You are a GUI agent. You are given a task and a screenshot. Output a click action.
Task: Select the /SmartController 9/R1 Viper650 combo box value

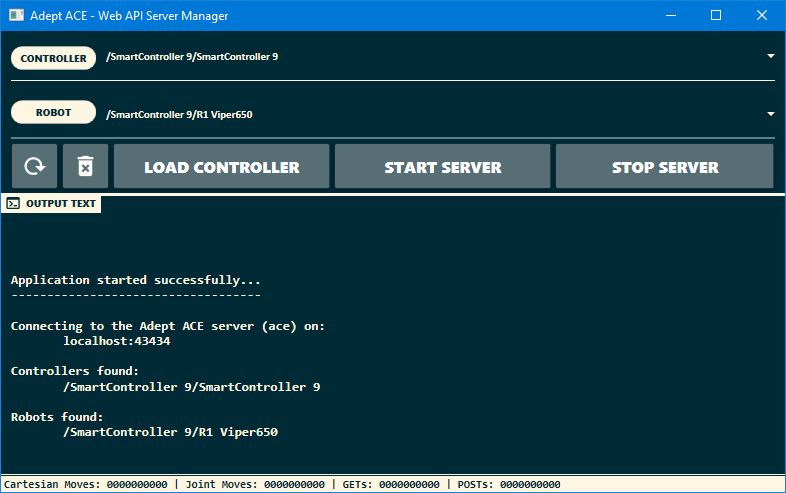(179, 114)
